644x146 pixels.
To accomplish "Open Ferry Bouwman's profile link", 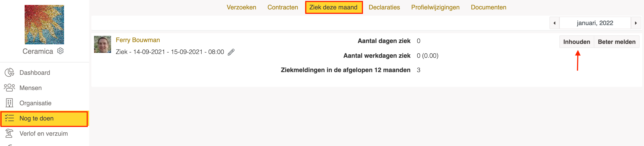I will coord(138,40).
